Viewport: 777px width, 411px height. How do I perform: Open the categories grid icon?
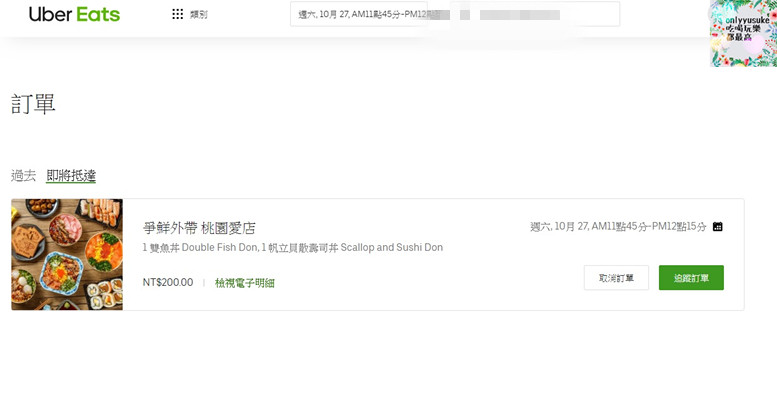pos(177,14)
